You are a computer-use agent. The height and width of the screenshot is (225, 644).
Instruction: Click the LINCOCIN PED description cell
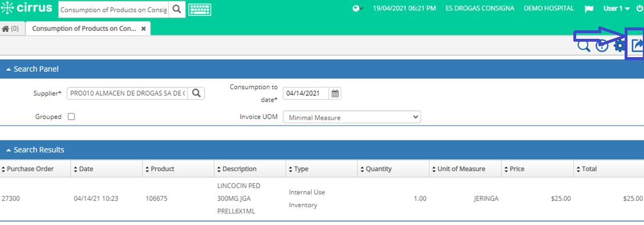click(x=239, y=199)
